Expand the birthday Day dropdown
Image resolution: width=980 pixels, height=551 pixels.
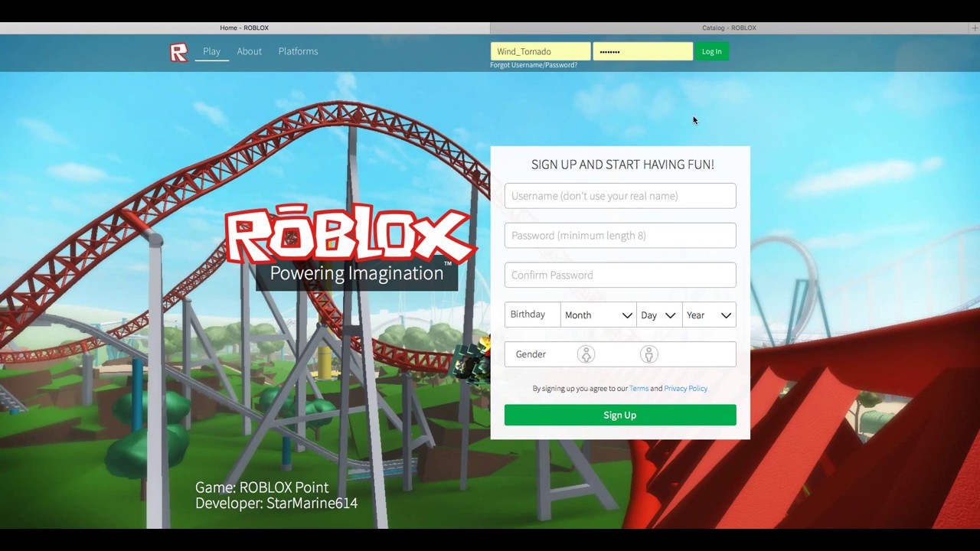[658, 315]
